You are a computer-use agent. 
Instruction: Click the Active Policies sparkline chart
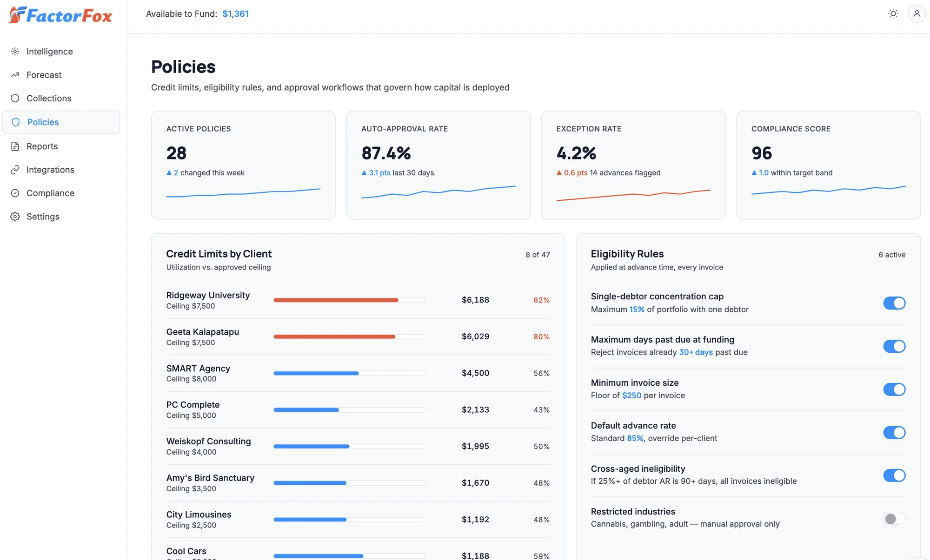click(x=243, y=193)
